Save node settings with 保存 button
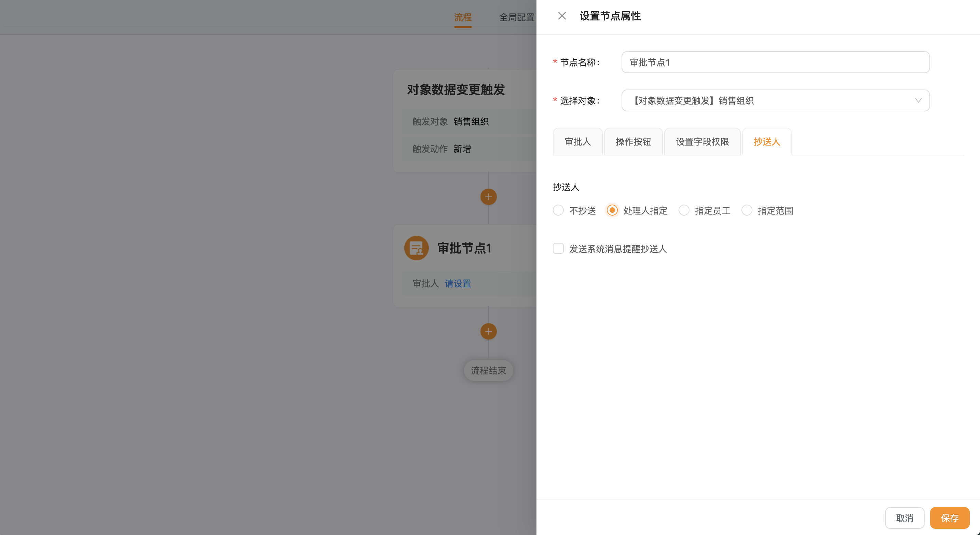Screen dimensions: 980x535 coord(950,518)
